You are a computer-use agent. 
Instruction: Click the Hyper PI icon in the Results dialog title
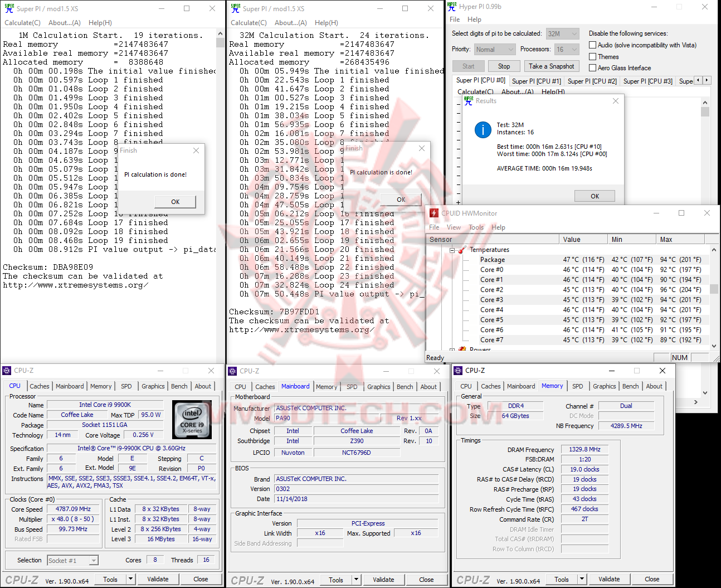[x=469, y=101]
